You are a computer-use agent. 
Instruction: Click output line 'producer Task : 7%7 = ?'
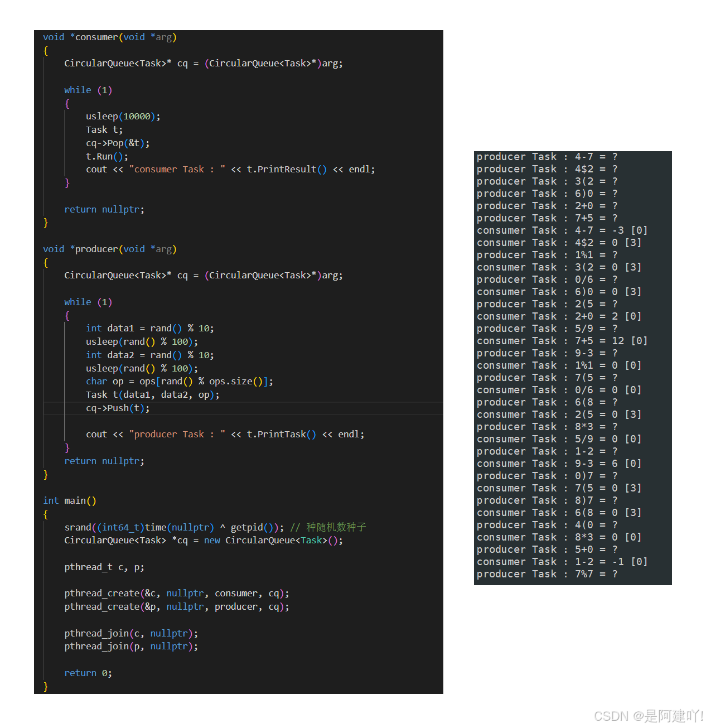547,574
